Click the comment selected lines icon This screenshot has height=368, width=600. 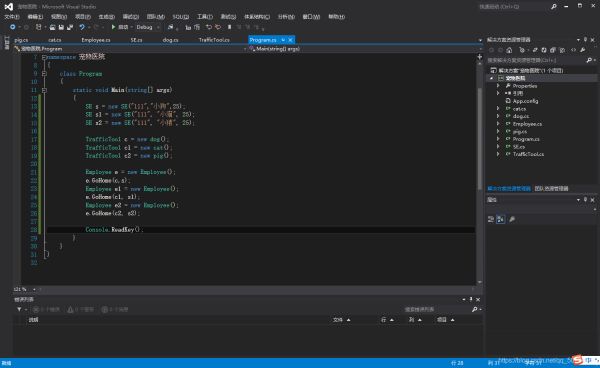(209, 27)
